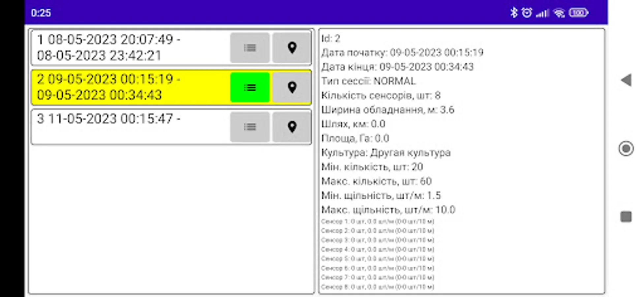Tap the 'Id: 2' line
Screen dimensions: 644x297
(x=330, y=39)
